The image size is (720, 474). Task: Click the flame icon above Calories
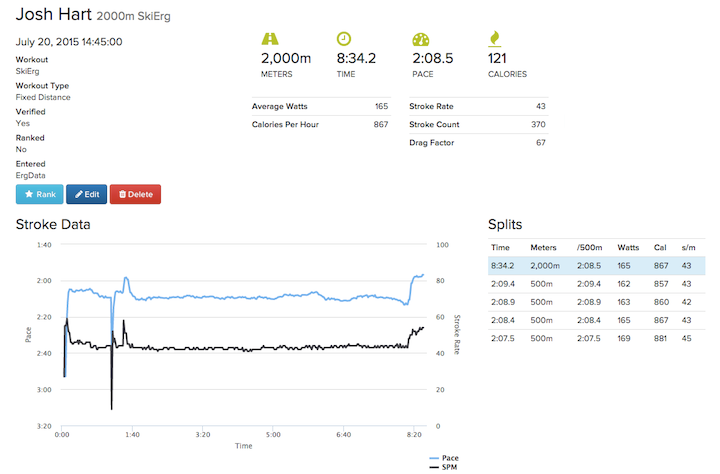tap(494, 39)
